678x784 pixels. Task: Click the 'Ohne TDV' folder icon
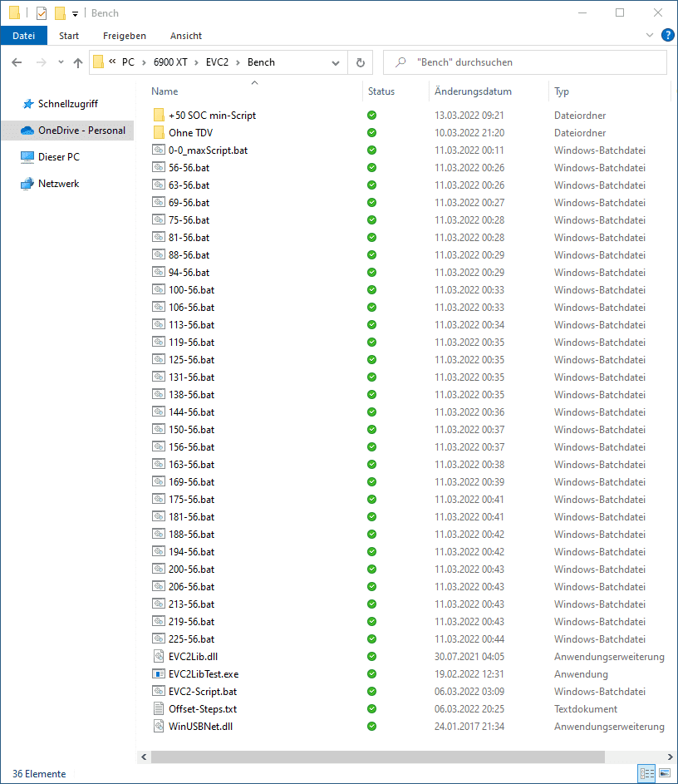(x=159, y=132)
